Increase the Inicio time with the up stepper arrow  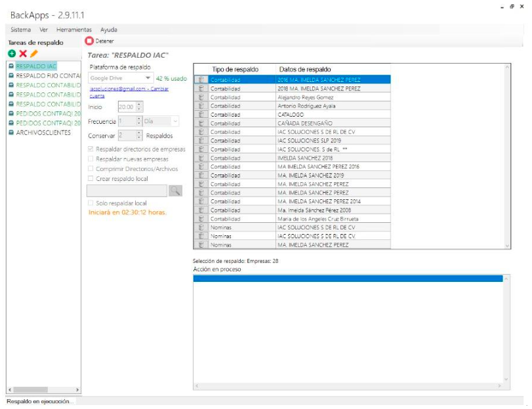139,104
